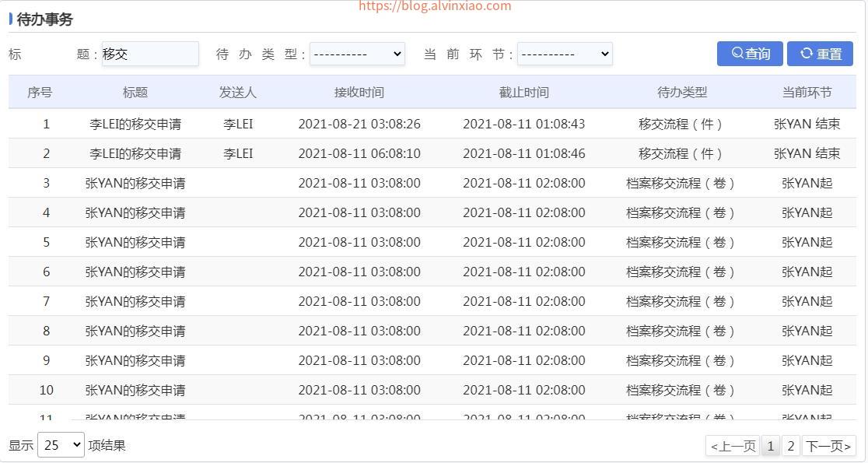Click the 重置 reset button
The width and height of the screenshot is (868, 463).
click(820, 54)
